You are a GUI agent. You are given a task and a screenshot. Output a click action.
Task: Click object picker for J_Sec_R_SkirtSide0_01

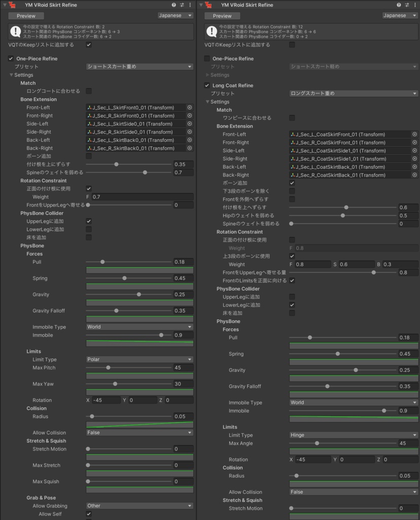[x=190, y=132]
